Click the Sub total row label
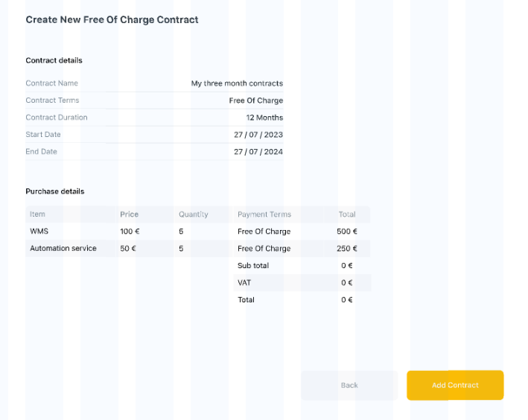This screenshot has height=420, width=528. click(x=253, y=266)
